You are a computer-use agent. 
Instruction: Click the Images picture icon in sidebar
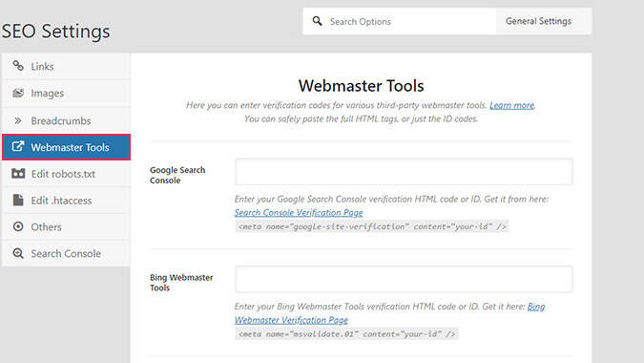tap(18, 93)
